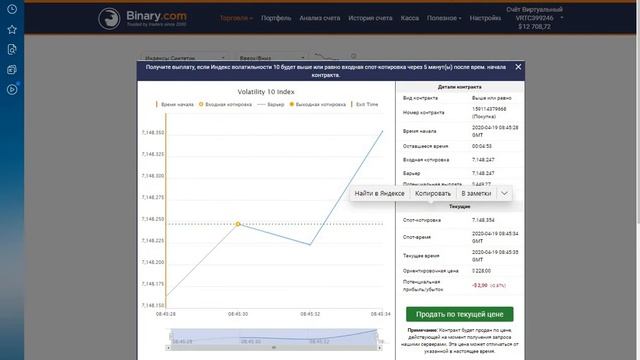Click the contract number value
Viewport: 640px width, 360px height.
[489, 113]
